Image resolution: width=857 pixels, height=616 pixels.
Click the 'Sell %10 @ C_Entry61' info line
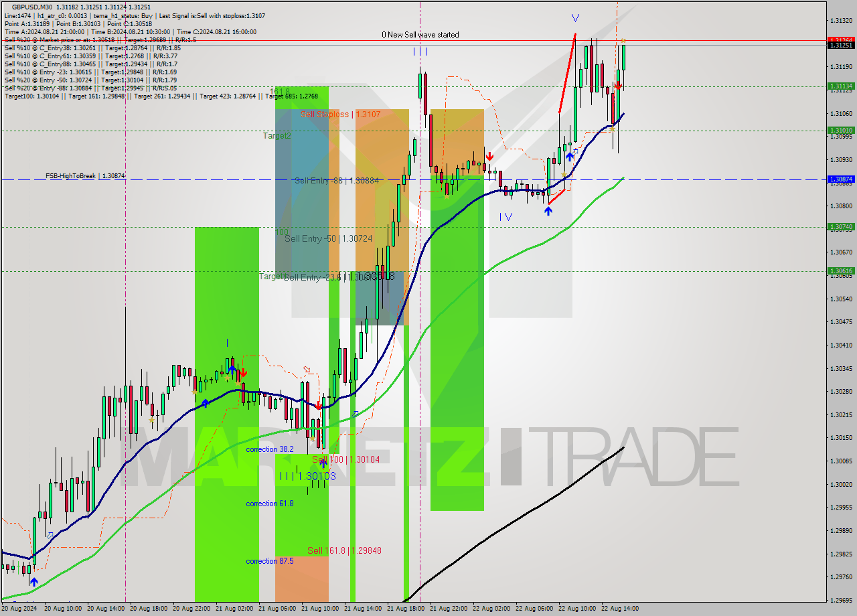coord(91,56)
